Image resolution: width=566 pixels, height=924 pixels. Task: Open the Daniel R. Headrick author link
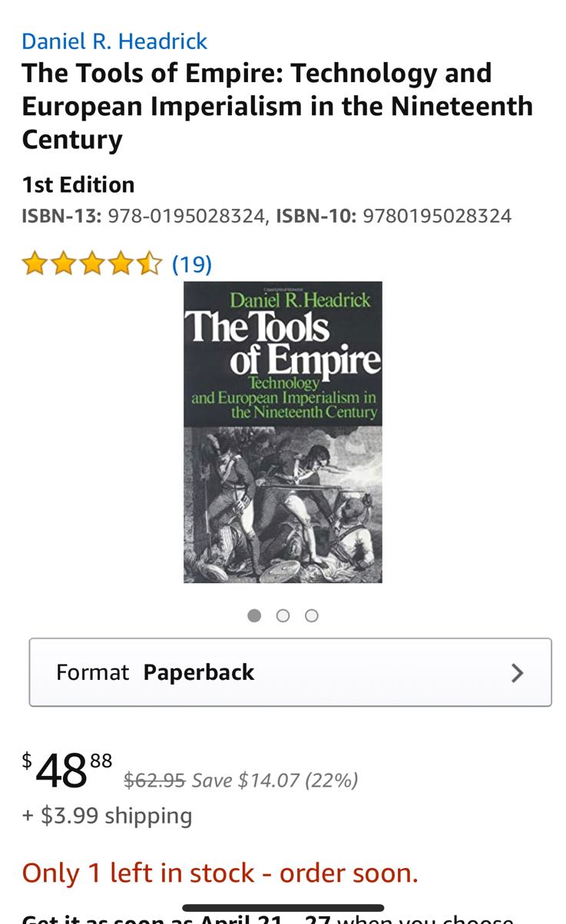point(114,41)
